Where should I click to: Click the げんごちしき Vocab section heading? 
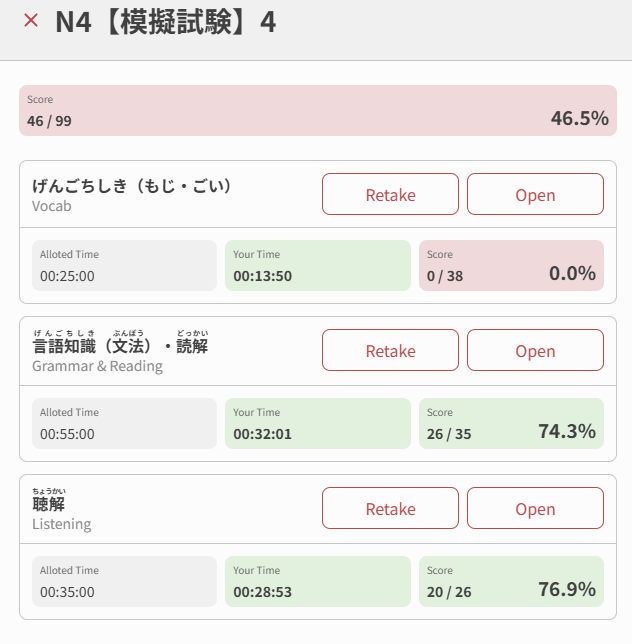(x=131, y=186)
